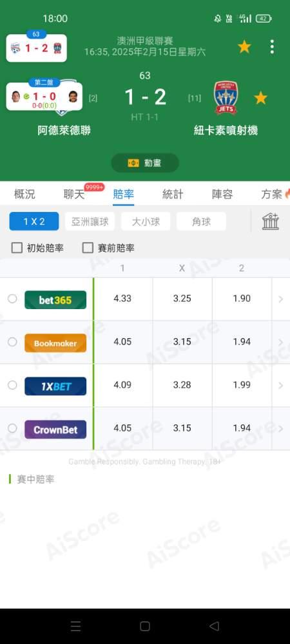Select the 1 X 2 odds filter
Screen dimensions: 290x644
pos(34,222)
